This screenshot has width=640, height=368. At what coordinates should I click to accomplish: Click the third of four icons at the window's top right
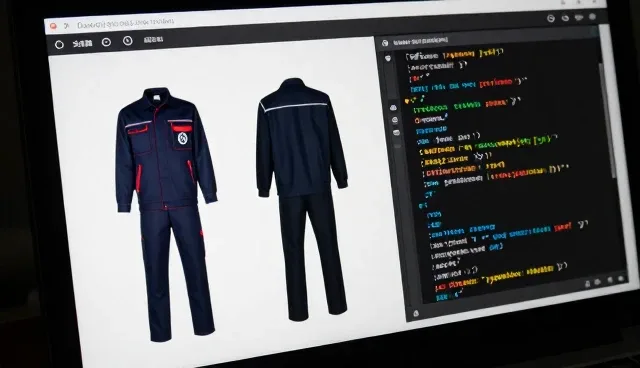click(x=579, y=17)
